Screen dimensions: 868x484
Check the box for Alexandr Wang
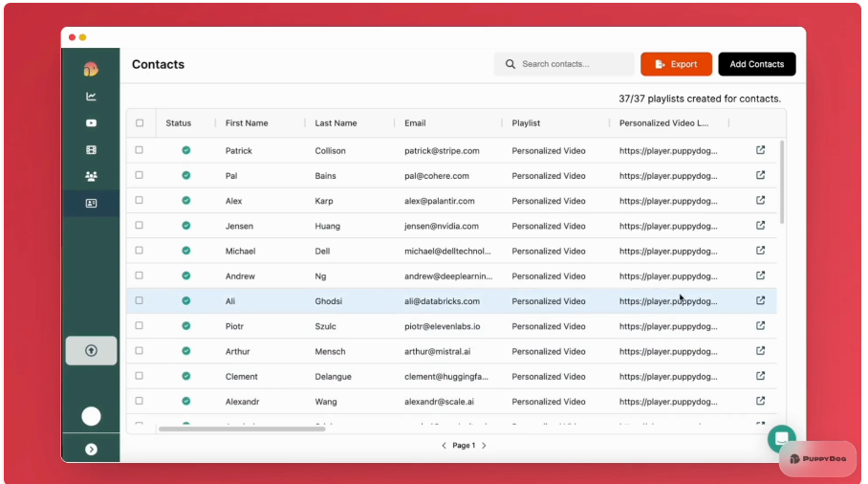139,401
